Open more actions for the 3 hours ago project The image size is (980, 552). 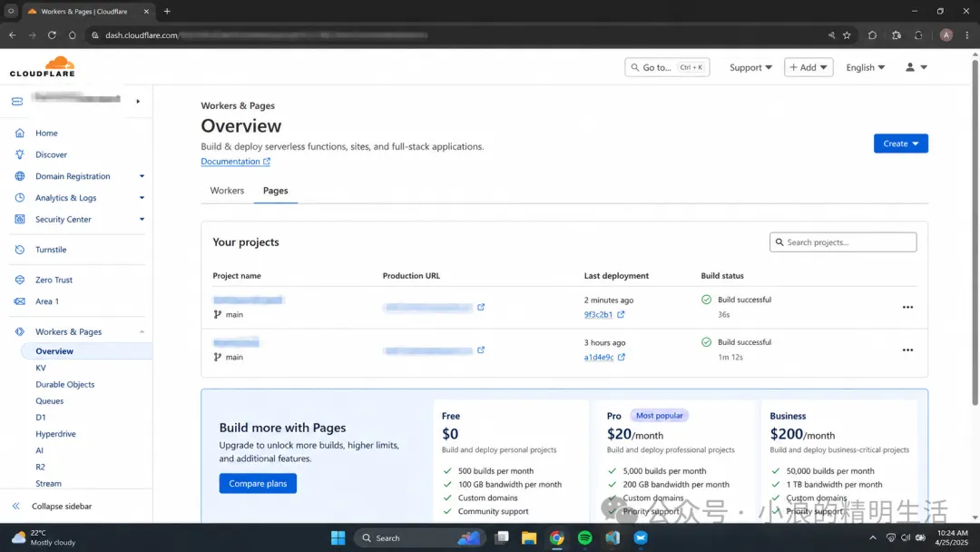[907, 350]
